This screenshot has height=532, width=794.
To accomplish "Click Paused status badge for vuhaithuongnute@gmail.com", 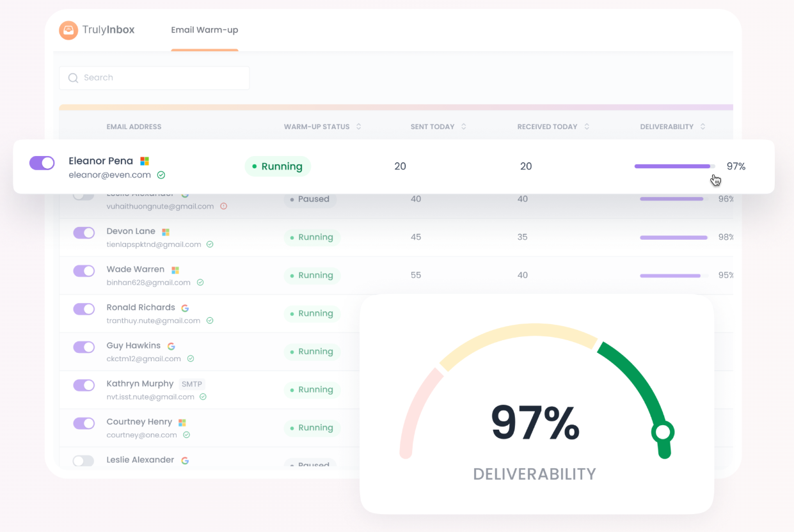I will (x=310, y=199).
